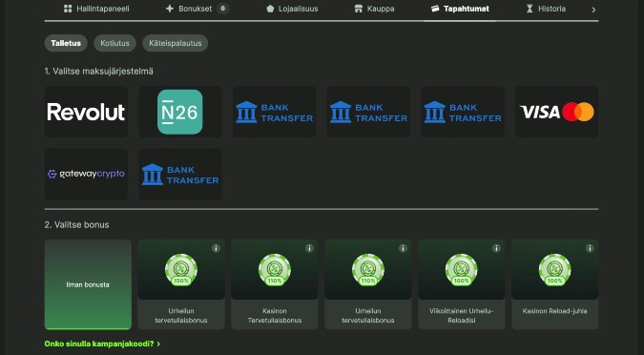Click the heading Valitse maksujärjestelmä
Image resolution: width=644 pixels, height=355 pixels.
(98, 71)
